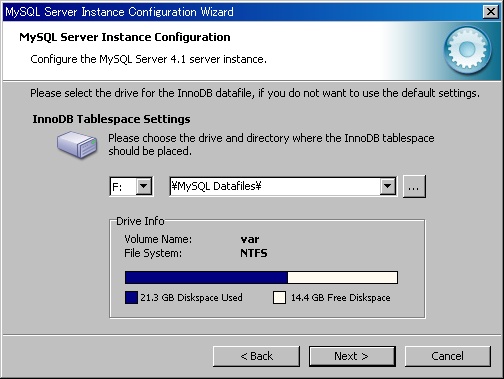Open the F: drive letter dropdown
This screenshot has width=504, height=379.
pyautogui.click(x=144, y=186)
